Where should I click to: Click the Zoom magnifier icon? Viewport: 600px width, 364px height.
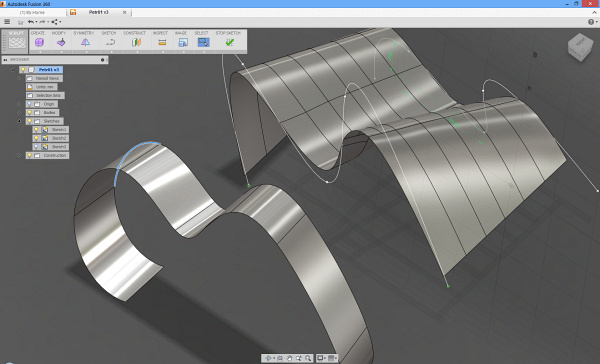pyautogui.click(x=308, y=358)
